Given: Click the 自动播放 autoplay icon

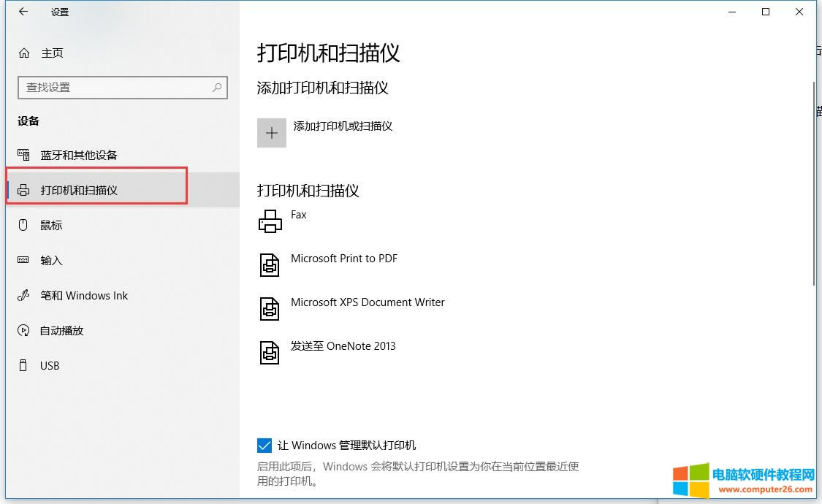Looking at the screenshot, I should [x=23, y=331].
